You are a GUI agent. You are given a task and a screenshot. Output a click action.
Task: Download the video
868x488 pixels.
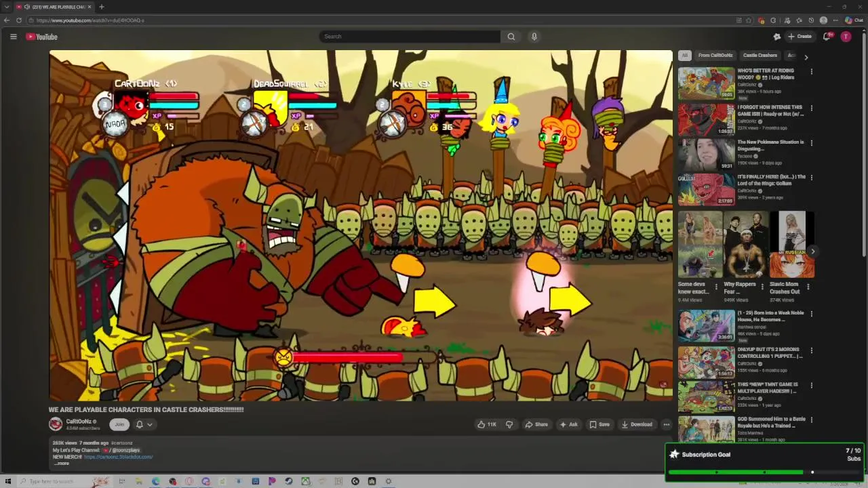637,424
